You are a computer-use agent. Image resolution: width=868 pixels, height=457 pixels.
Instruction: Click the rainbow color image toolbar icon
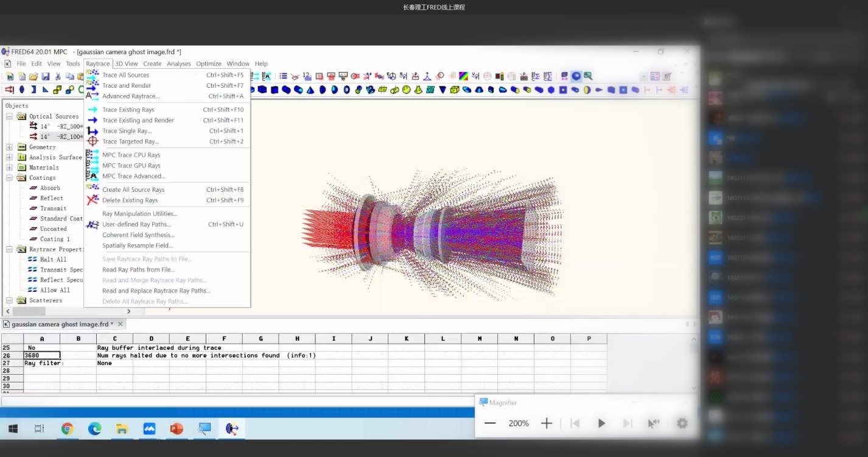coord(463,76)
